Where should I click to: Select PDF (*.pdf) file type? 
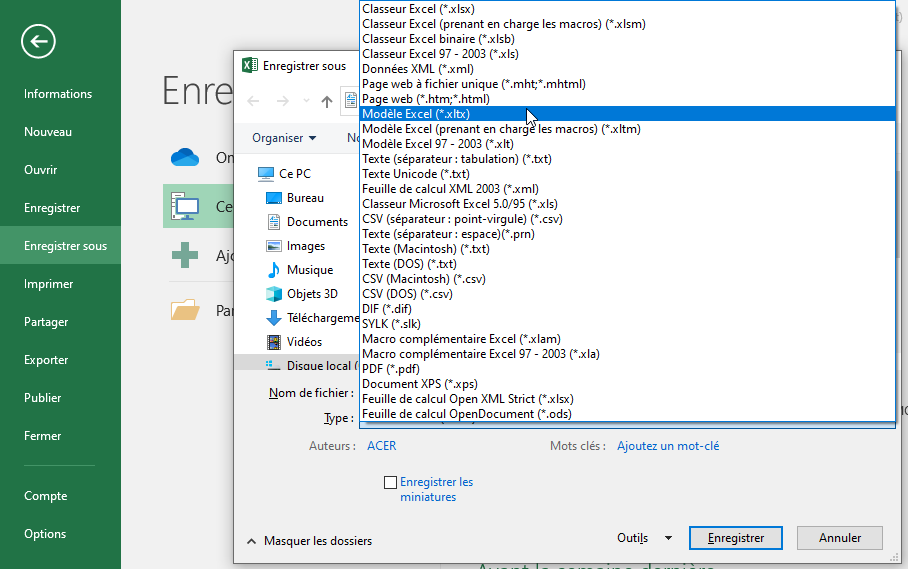click(627, 369)
